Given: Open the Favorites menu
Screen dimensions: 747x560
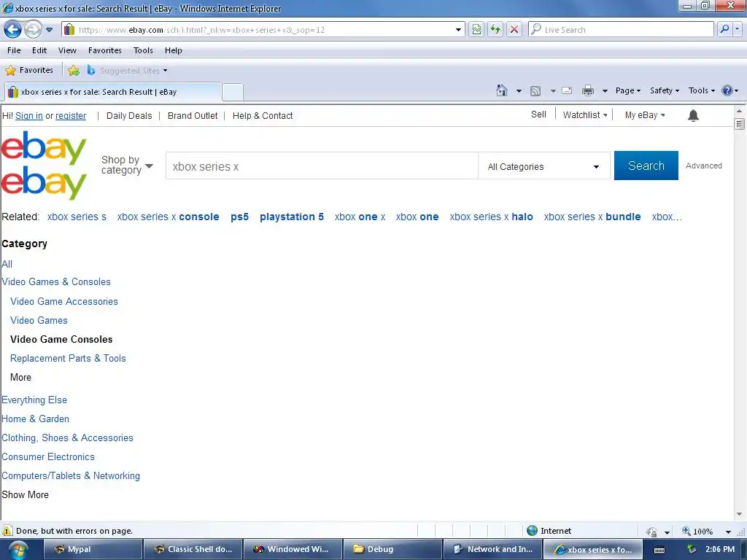Looking at the screenshot, I should point(105,50).
